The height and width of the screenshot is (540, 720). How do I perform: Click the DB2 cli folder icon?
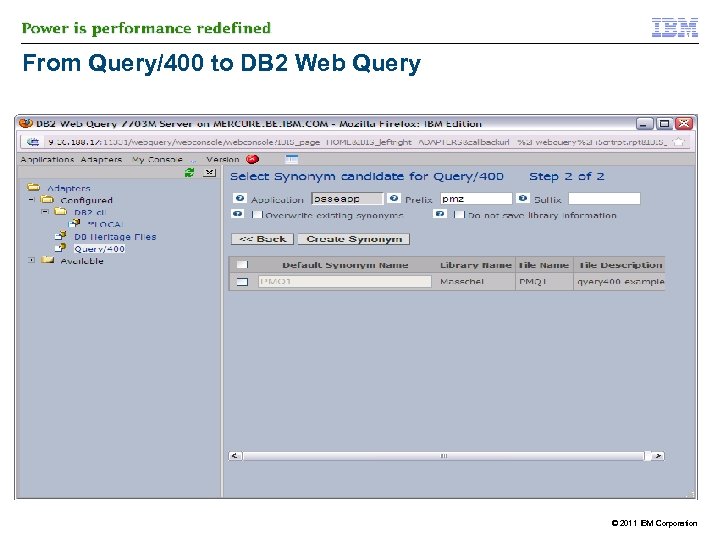pos(61,211)
